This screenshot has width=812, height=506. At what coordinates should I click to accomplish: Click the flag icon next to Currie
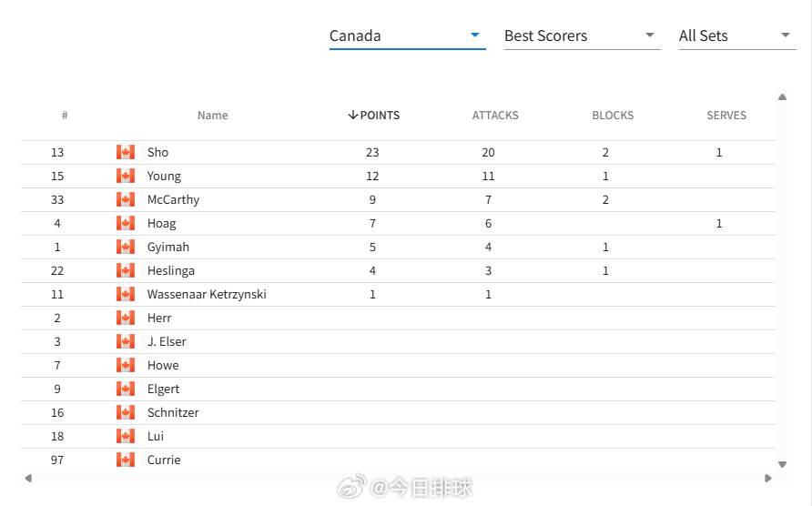coord(126,460)
